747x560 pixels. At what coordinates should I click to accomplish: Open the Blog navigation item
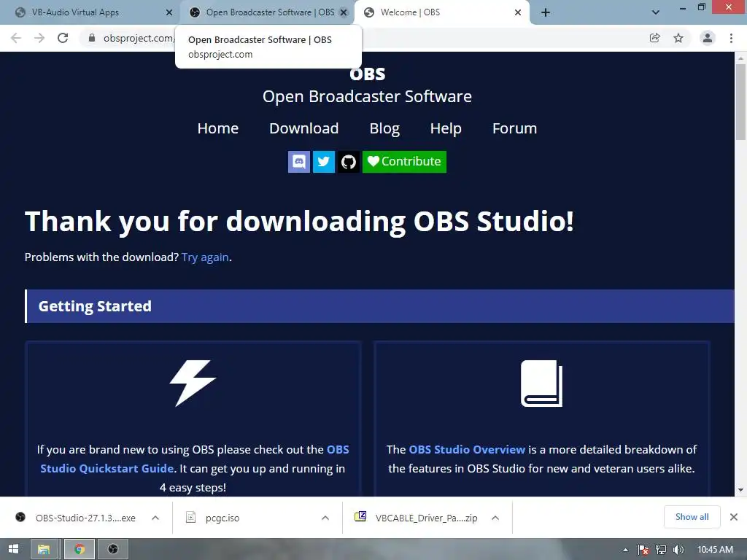coord(384,128)
